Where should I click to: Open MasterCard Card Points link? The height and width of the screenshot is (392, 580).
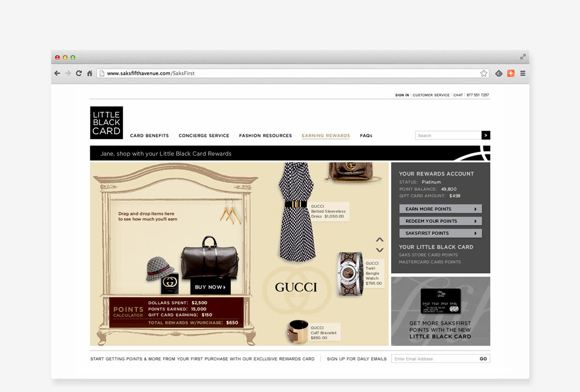430,262
